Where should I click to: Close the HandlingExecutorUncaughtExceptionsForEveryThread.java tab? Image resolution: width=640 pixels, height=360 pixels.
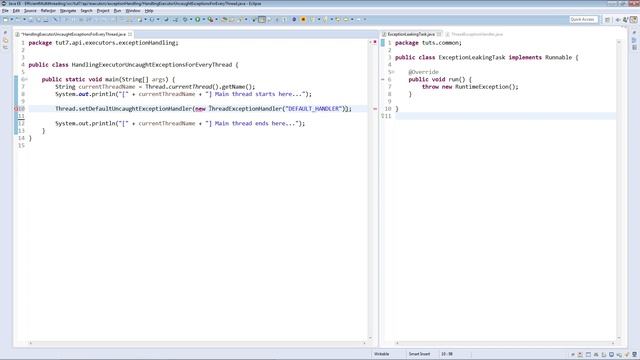tap(130, 34)
